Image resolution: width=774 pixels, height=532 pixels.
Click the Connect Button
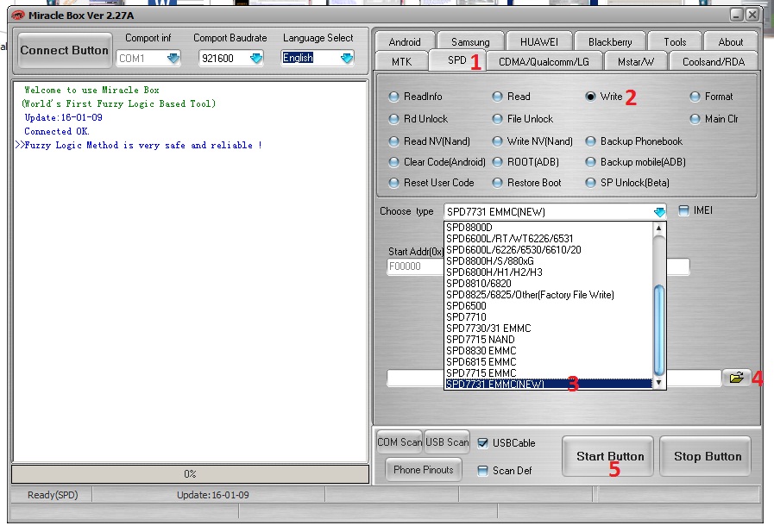click(x=64, y=50)
